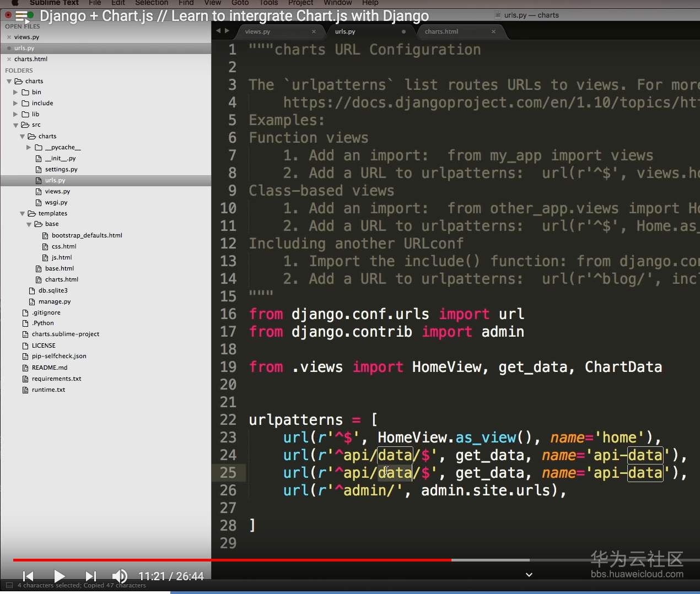Close views.py in Open Files list
The image size is (700, 594).
pos(9,37)
